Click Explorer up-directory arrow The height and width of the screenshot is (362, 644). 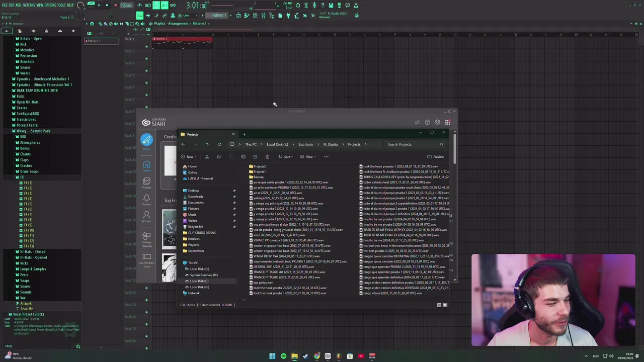[207, 144]
